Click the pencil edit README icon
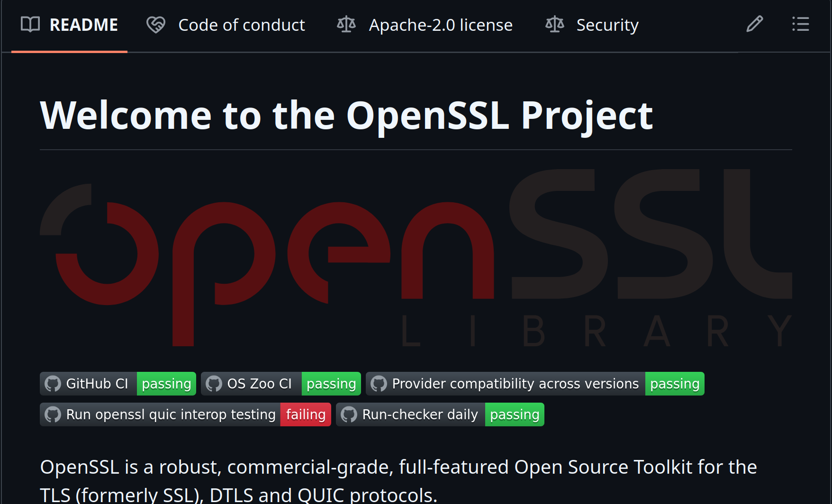Image resolution: width=832 pixels, height=504 pixels. tap(755, 24)
